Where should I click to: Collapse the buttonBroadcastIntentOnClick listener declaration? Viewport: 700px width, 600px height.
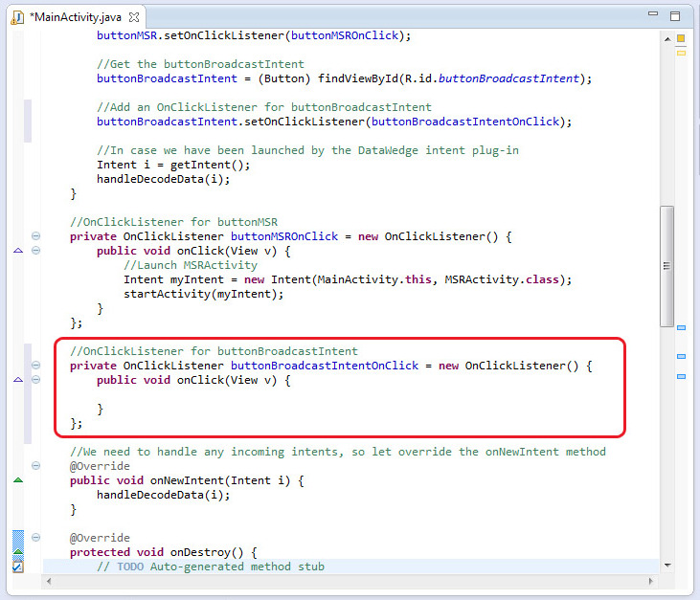click(x=36, y=366)
